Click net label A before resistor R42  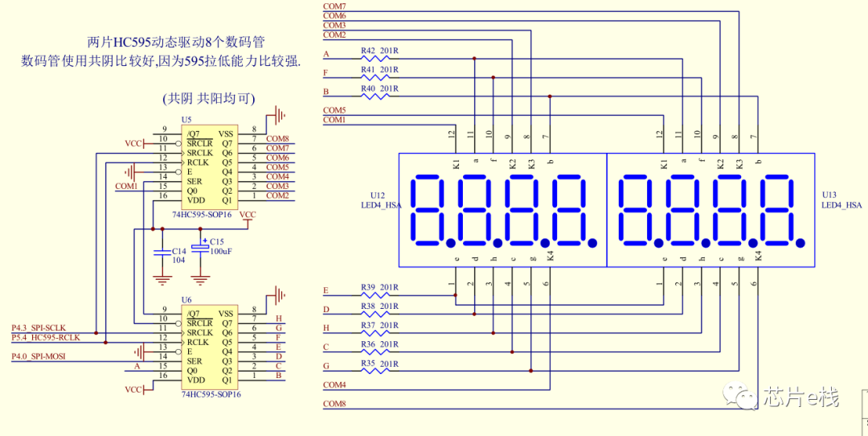326,54
